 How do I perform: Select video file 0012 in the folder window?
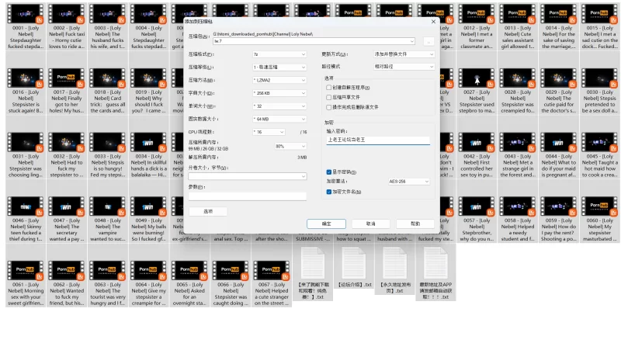(477, 26)
